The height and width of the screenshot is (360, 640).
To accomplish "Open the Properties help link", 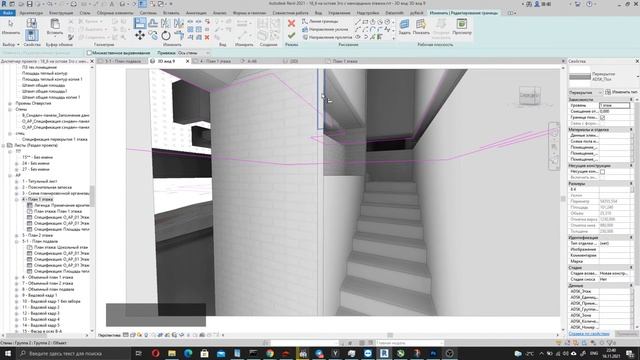I will click(589, 334).
